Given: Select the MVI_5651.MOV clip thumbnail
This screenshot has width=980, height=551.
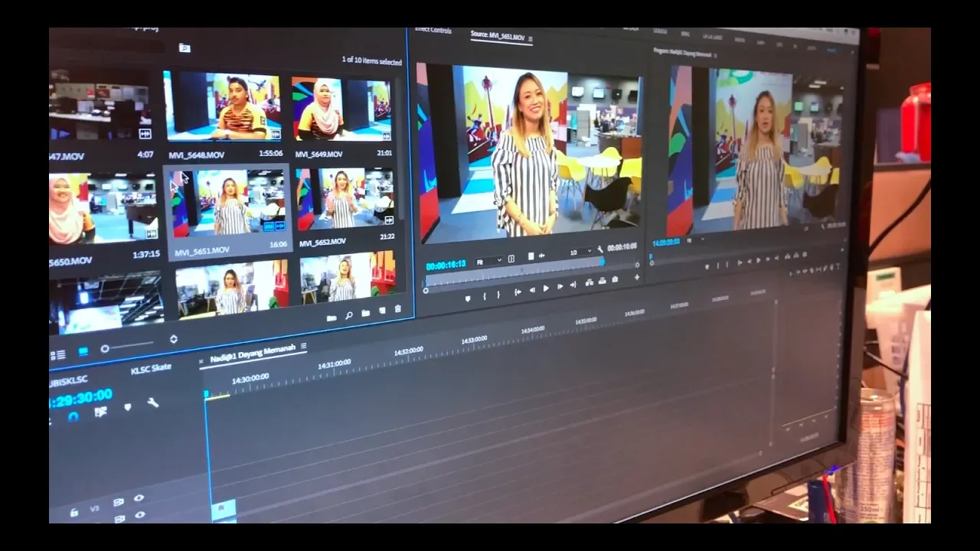Looking at the screenshot, I should (227, 203).
